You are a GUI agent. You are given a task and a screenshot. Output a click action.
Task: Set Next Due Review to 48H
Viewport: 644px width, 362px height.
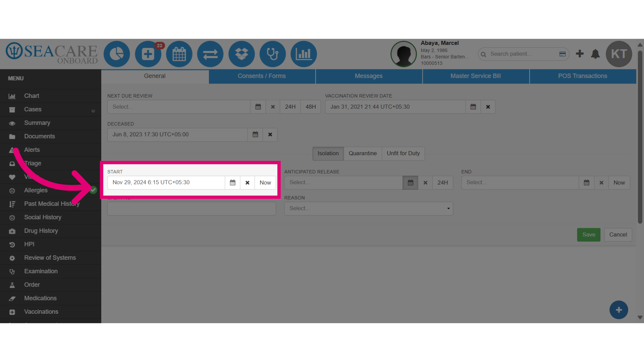click(311, 107)
